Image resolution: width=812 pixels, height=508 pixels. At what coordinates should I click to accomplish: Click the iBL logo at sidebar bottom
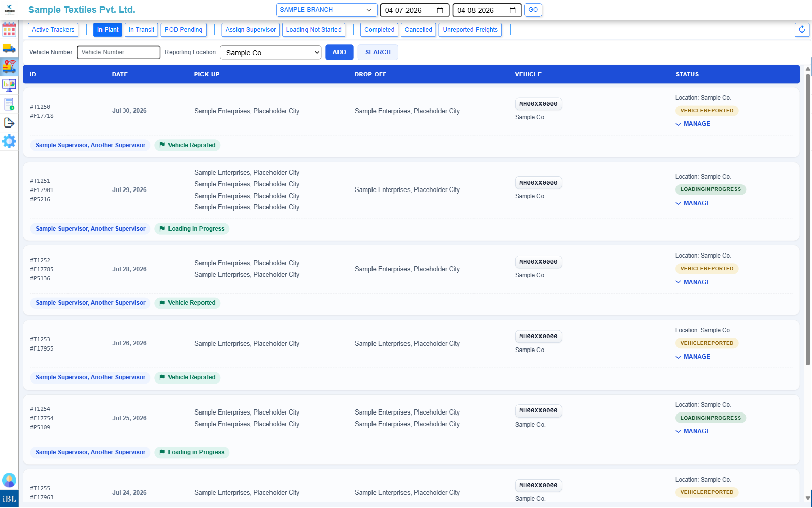click(9, 499)
